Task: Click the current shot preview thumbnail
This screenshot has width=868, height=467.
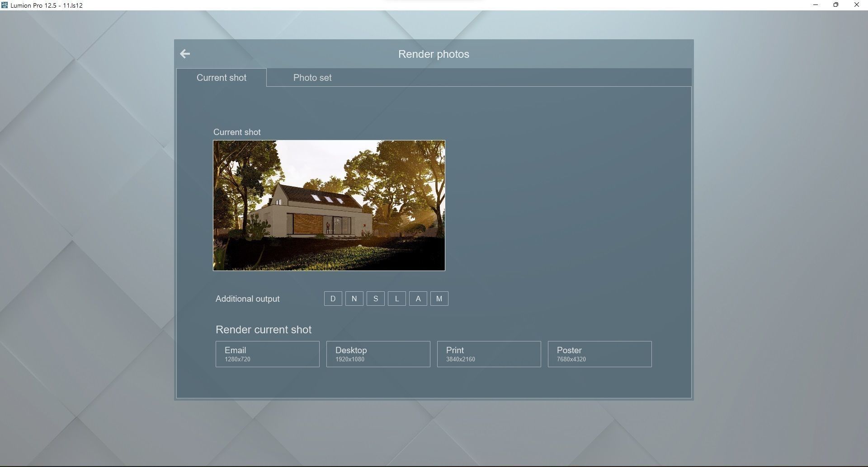Action: [329, 205]
